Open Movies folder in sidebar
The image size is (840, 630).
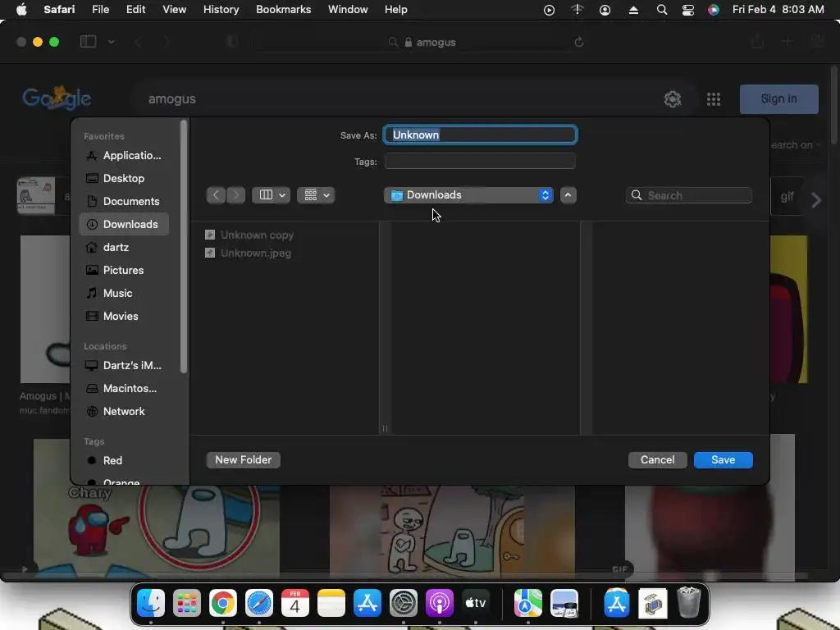tap(124, 317)
